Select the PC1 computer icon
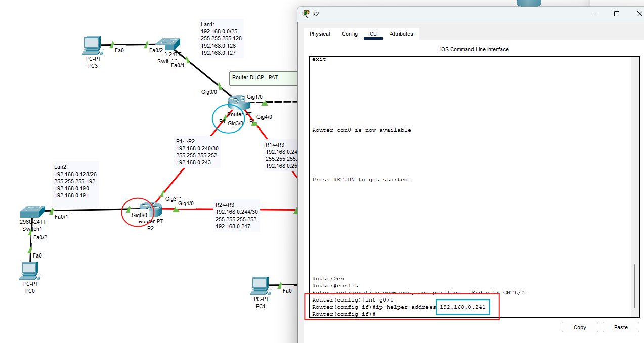The height and width of the screenshot is (343, 644). (x=260, y=286)
